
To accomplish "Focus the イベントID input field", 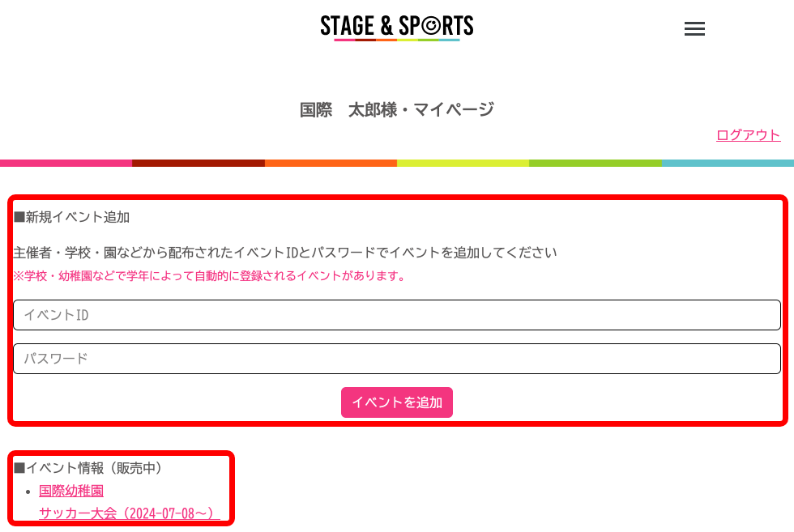I will point(397,315).
